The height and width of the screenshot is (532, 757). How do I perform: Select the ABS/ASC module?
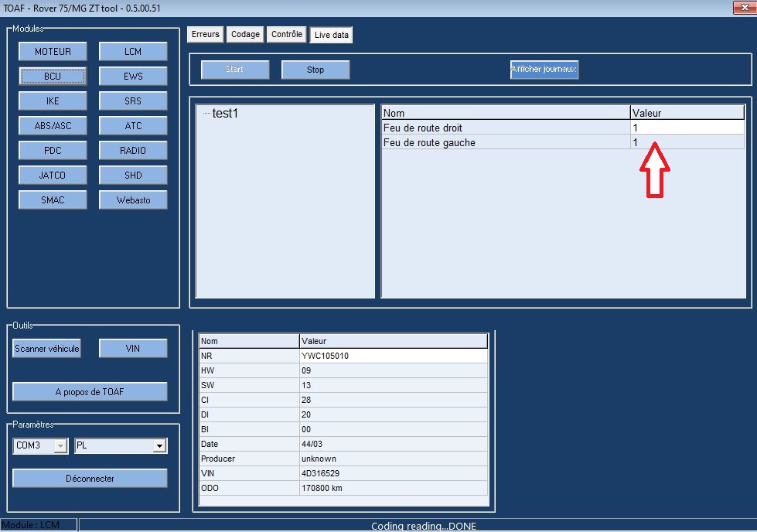[x=53, y=126]
